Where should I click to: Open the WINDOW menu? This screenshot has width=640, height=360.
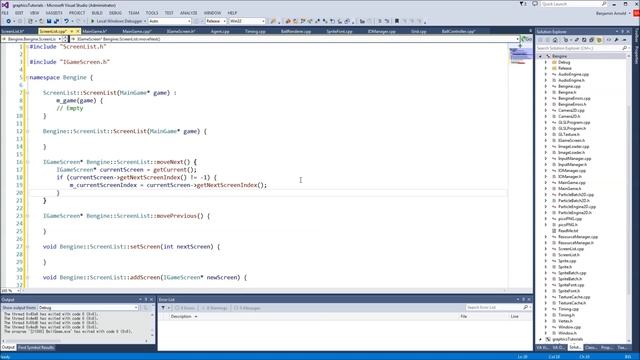(212, 13)
